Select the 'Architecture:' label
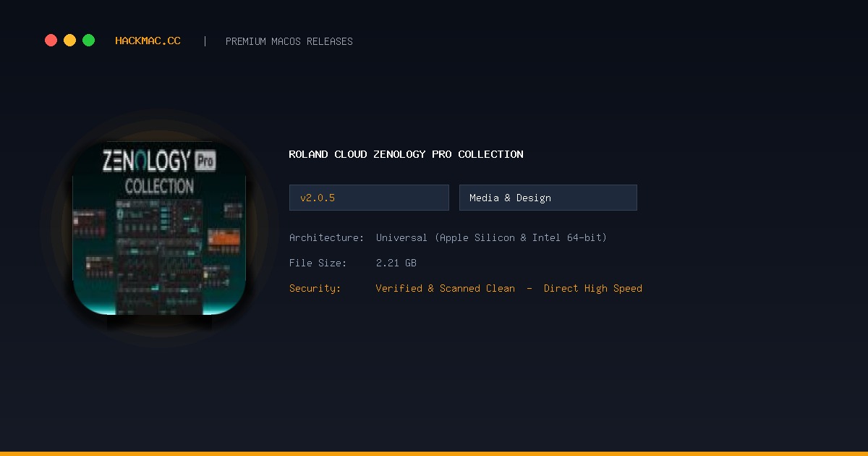 [327, 237]
